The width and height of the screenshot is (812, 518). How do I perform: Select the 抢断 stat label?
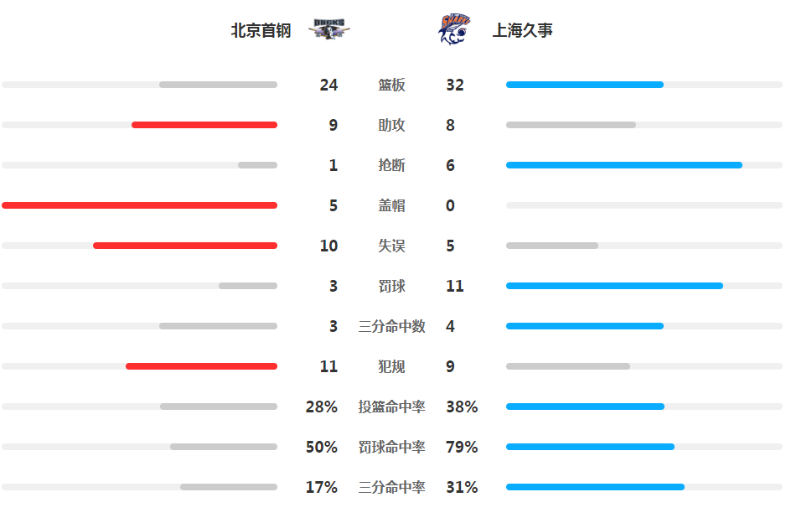[391, 165]
